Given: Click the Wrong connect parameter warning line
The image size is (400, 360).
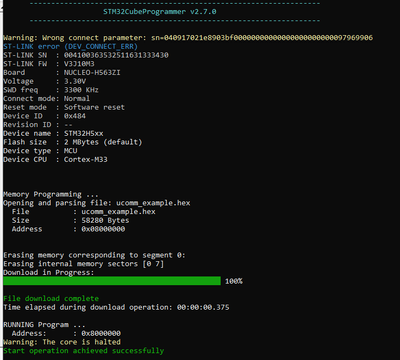Looking at the screenshot, I should [188, 38].
